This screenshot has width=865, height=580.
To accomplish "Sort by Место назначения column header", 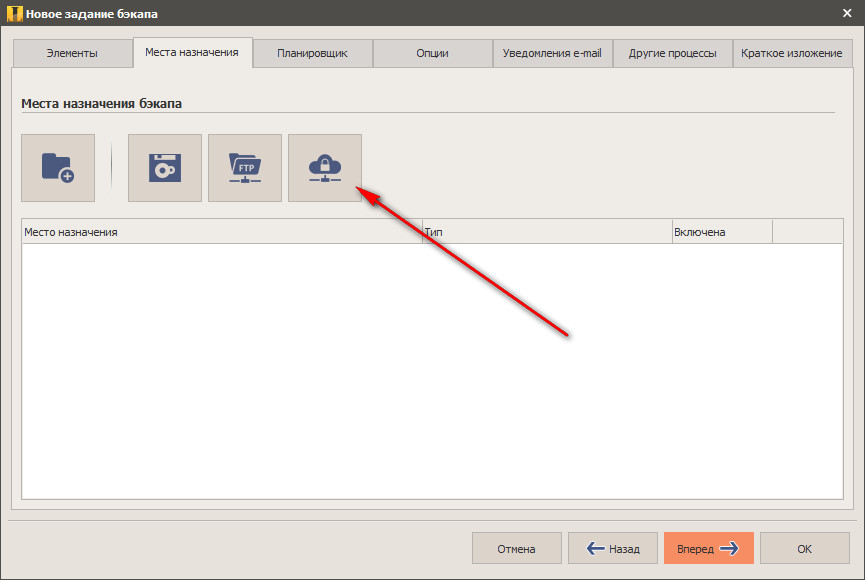I will pyautogui.click(x=222, y=232).
